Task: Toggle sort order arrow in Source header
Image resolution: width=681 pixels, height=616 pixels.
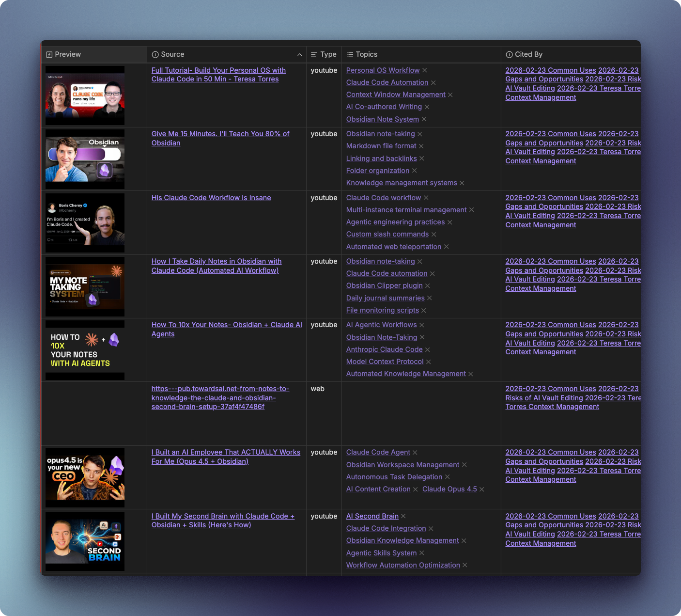Action: coord(300,55)
